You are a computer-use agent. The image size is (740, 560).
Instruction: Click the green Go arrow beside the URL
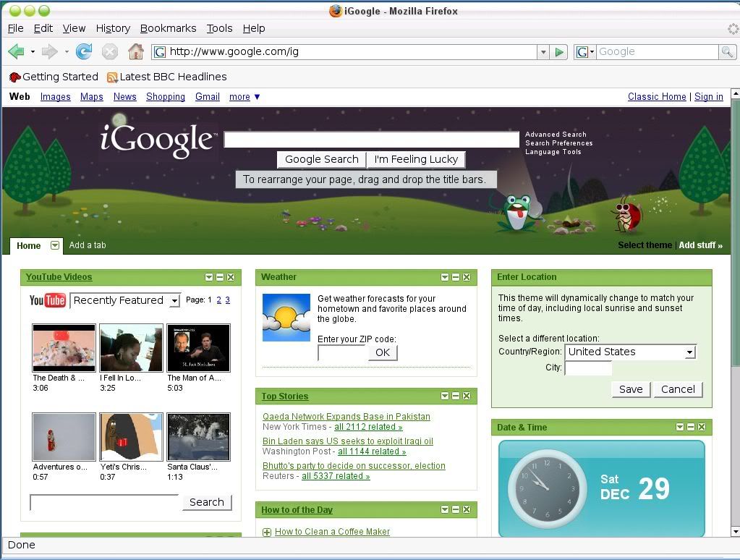click(559, 52)
